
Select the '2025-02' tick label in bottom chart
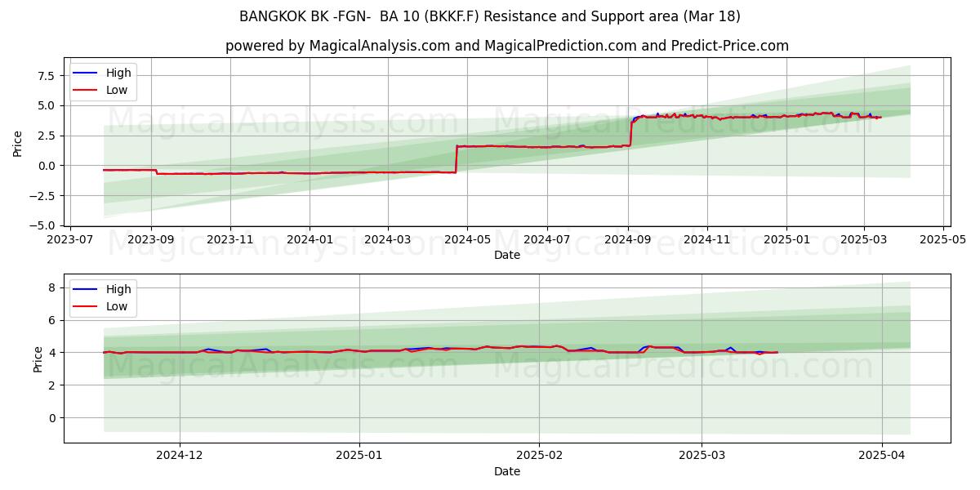[x=539, y=457]
